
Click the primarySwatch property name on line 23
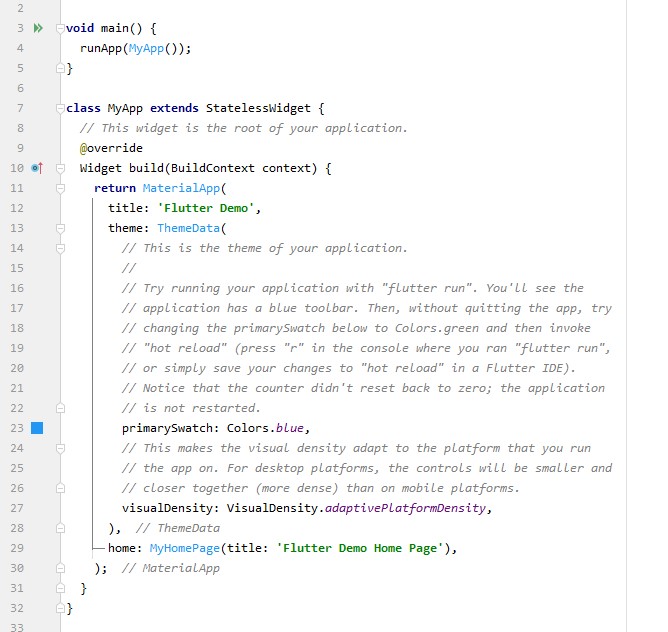167,428
